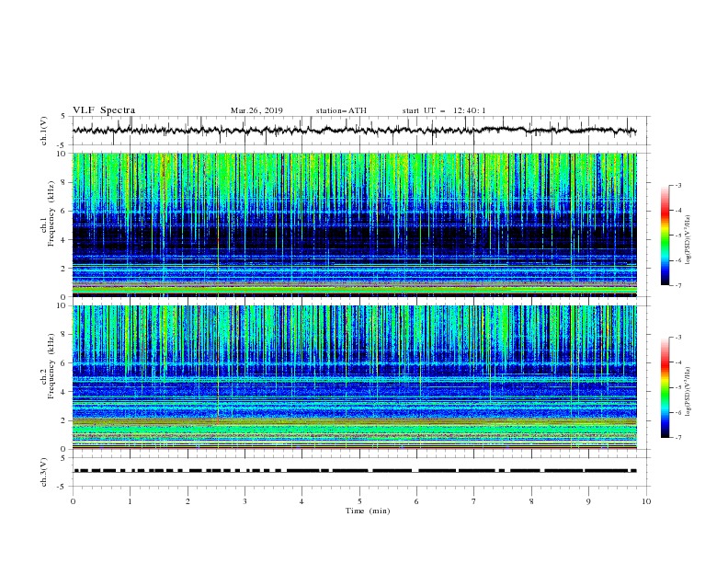
Task: Click the ch.2 PSD color scale bar
Action: (x=665, y=387)
